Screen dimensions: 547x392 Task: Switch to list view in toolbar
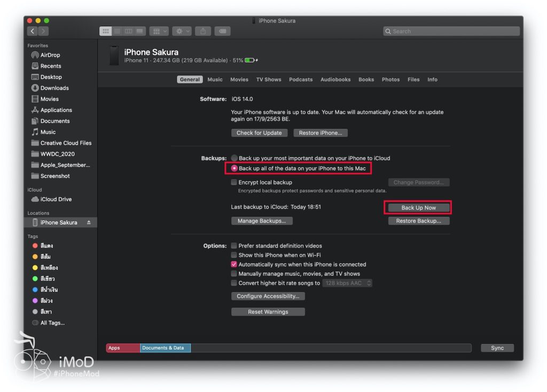click(117, 32)
